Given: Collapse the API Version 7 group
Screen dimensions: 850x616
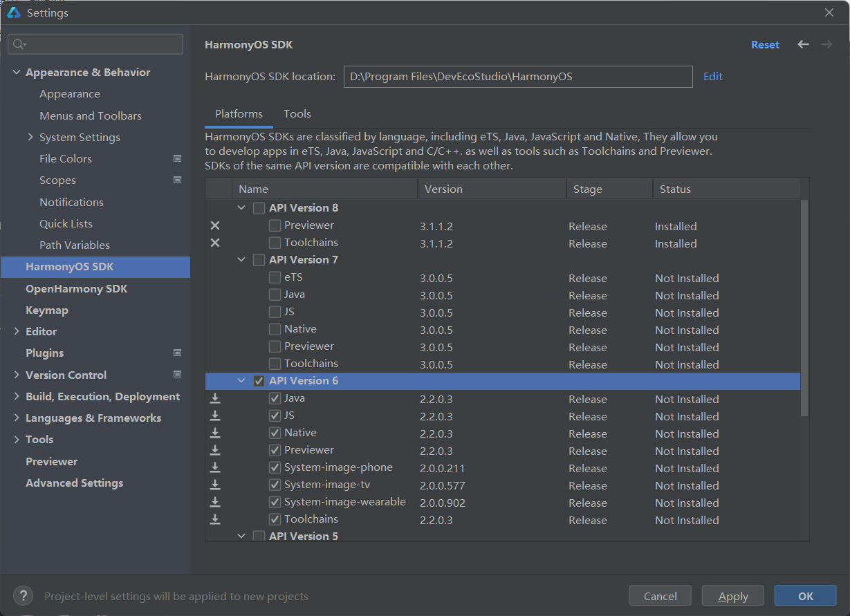Looking at the screenshot, I should click(241, 259).
